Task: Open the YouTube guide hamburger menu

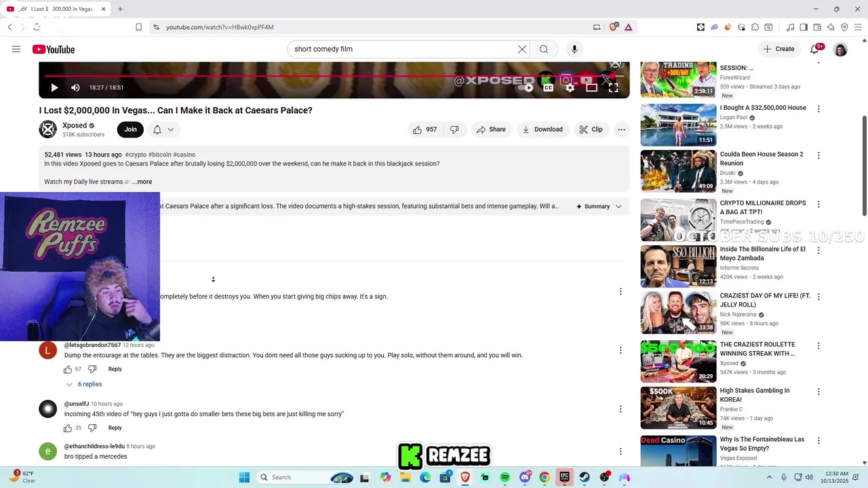Action: (x=16, y=49)
